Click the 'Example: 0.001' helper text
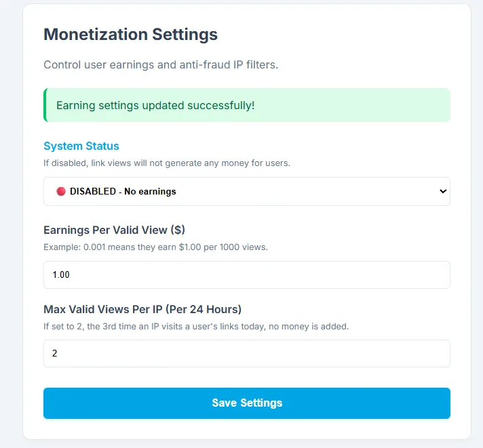483x448 pixels. [x=155, y=247]
